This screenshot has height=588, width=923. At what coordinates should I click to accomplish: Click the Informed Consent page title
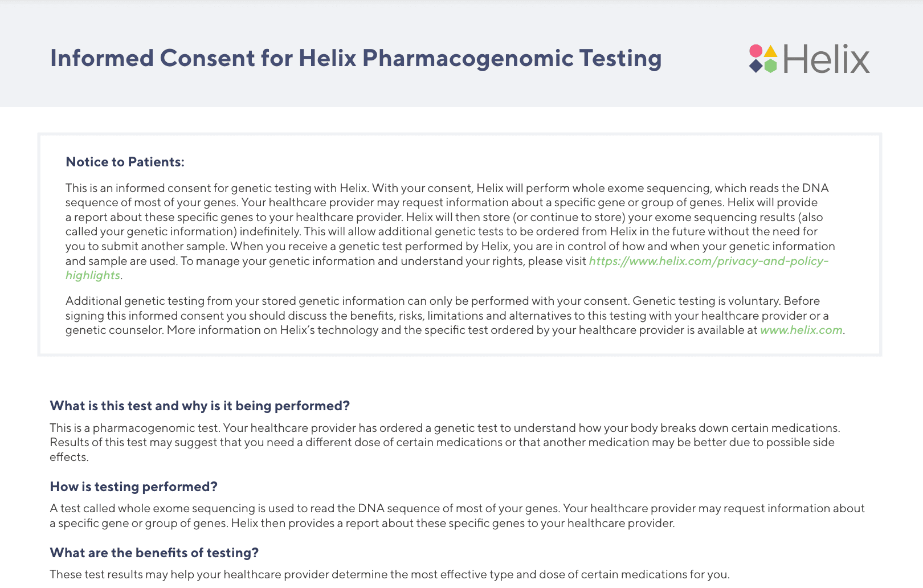pyautogui.click(x=356, y=58)
